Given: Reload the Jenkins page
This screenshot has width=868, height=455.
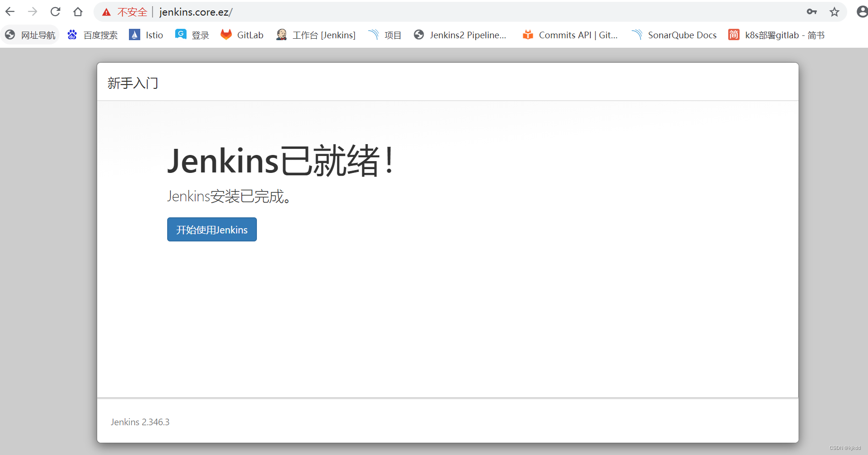Looking at the screenshot, I should [55, 12].
